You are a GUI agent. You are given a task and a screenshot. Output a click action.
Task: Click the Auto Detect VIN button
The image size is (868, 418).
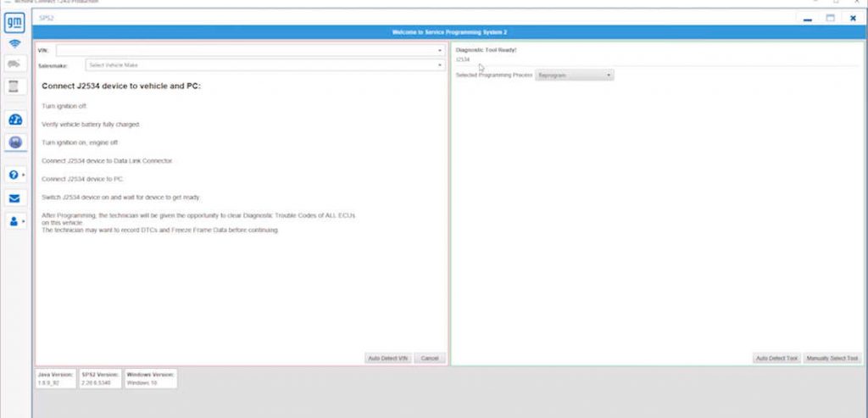click(388, 359)
